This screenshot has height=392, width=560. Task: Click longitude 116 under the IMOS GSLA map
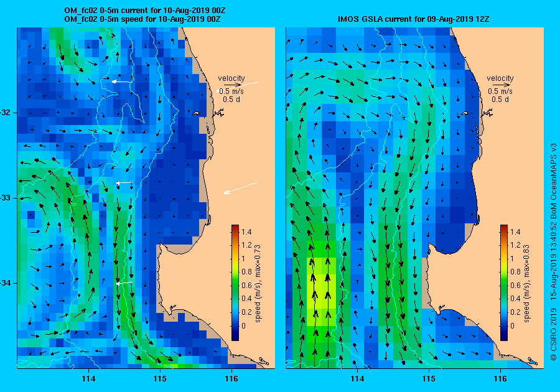pyautogui.click(x=500, y=379)
